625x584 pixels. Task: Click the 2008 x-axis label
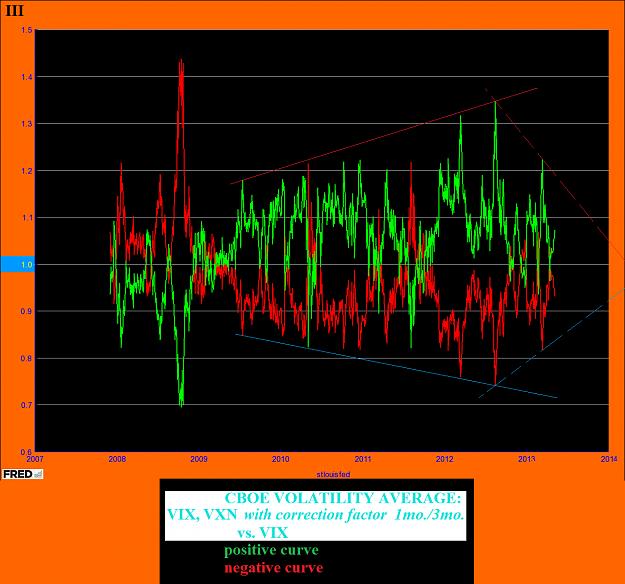click(117, 459)
